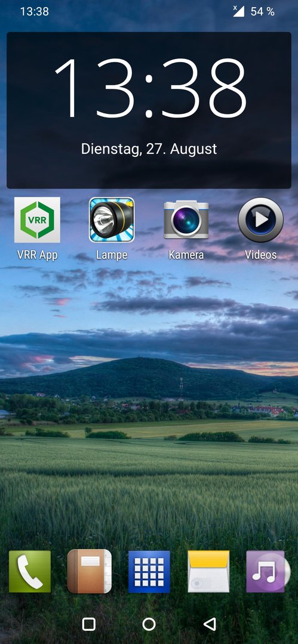The width and height of the screenshot is (298, 644).
Task: Open the brown contacts book icon
Action: click(x=90, y=571)
